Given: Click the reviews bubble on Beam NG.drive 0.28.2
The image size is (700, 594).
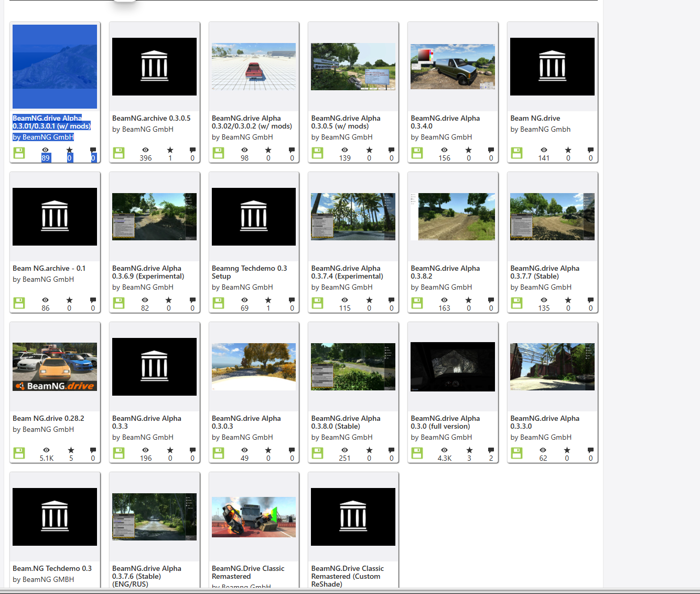Looking at the screenshot, I should click(93, 450).
